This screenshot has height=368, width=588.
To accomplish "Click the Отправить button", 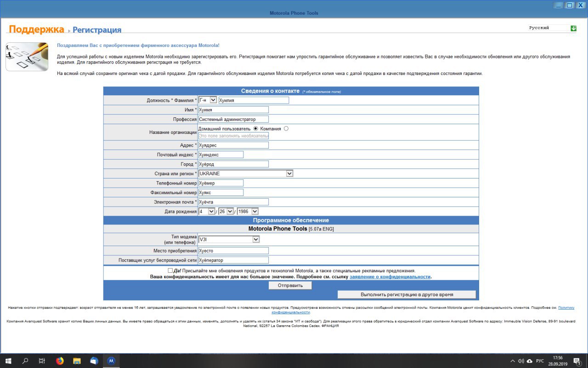I will pyautogui.click(x=290, y=285).
